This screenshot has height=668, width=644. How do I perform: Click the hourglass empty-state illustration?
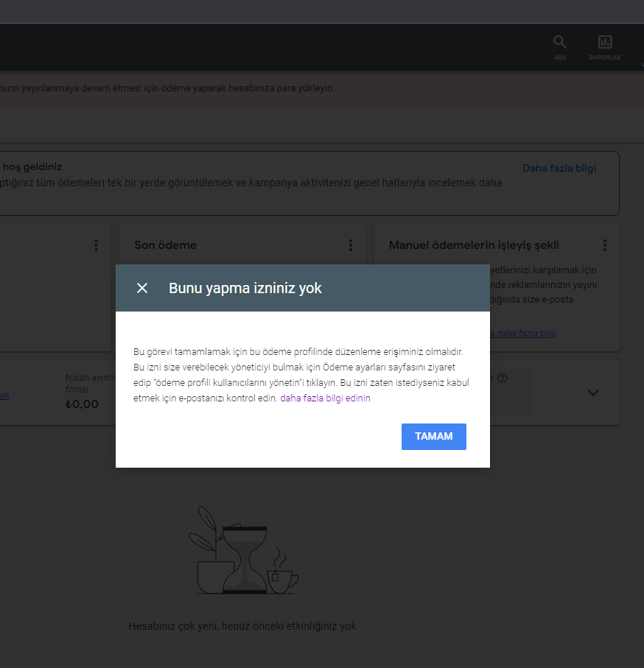(x=243, y=550)
